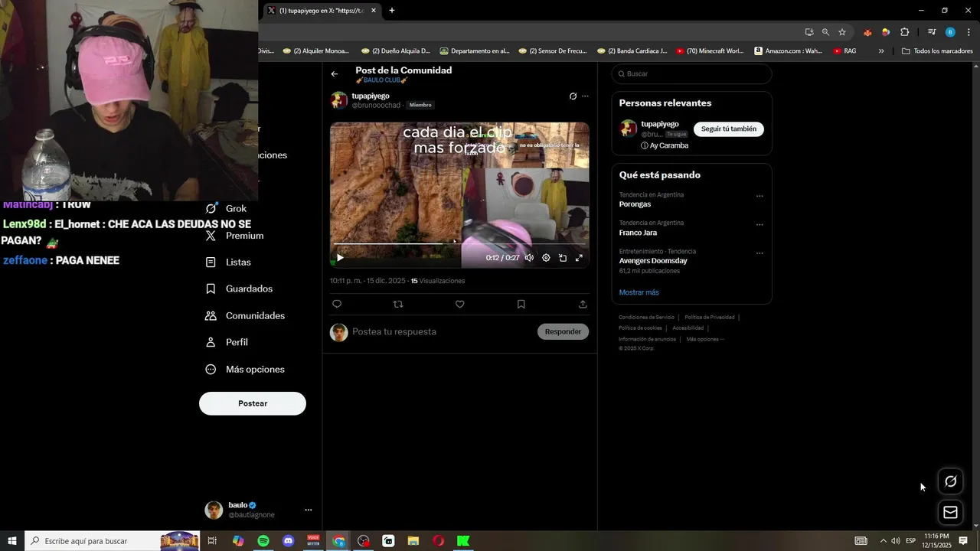Open the Chrome profile avatar

[950, 32]
